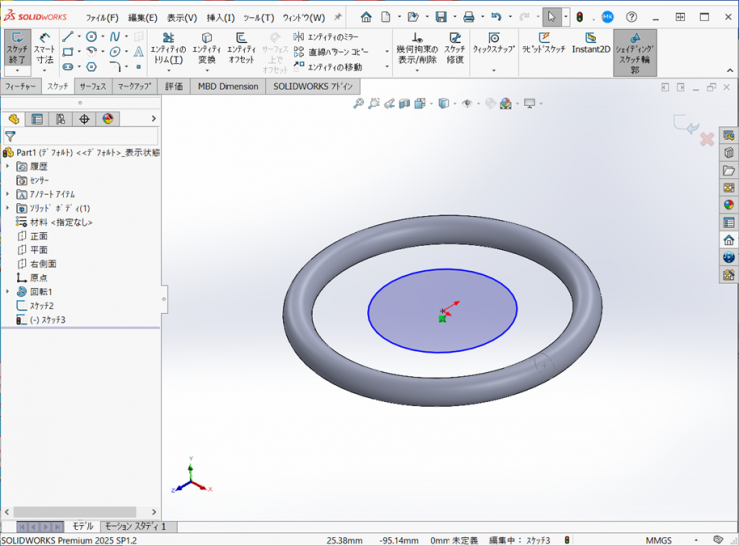The height and width of the screenshot is (546, 739).
Task: Open Appearances color ball in right task pane
Action: coord(729,205)
